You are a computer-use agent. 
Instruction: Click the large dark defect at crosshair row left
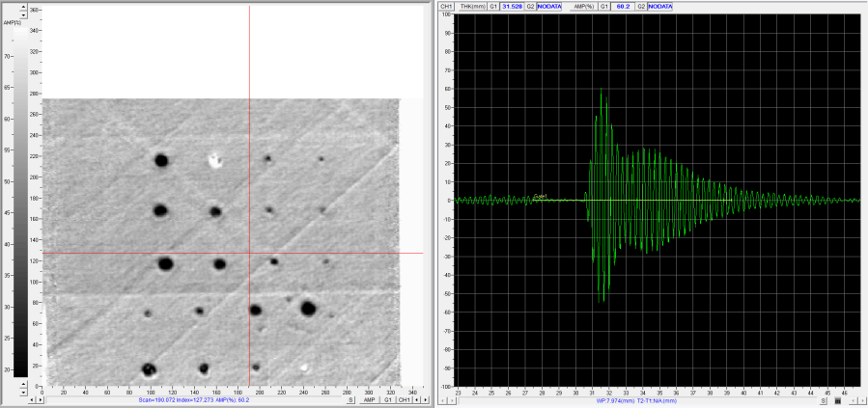tap(165, 263)
